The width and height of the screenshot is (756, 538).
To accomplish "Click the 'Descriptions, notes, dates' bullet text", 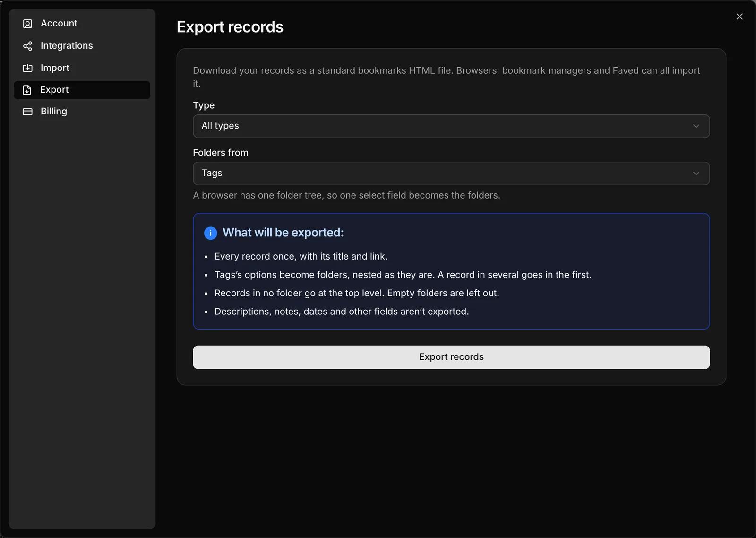I will (x=342, y=312).
